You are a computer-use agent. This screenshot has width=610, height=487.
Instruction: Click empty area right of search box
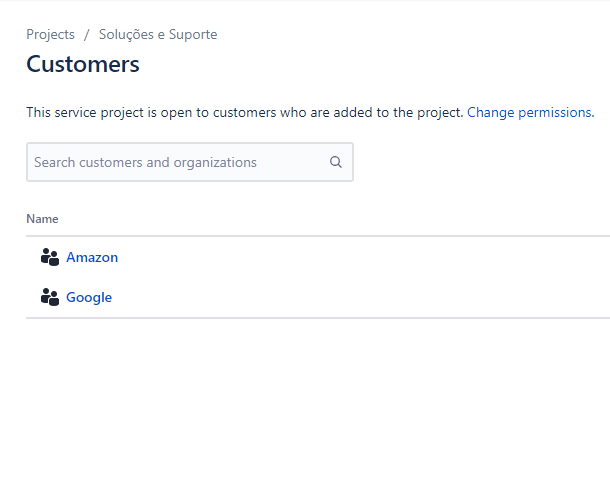[480, 162]
